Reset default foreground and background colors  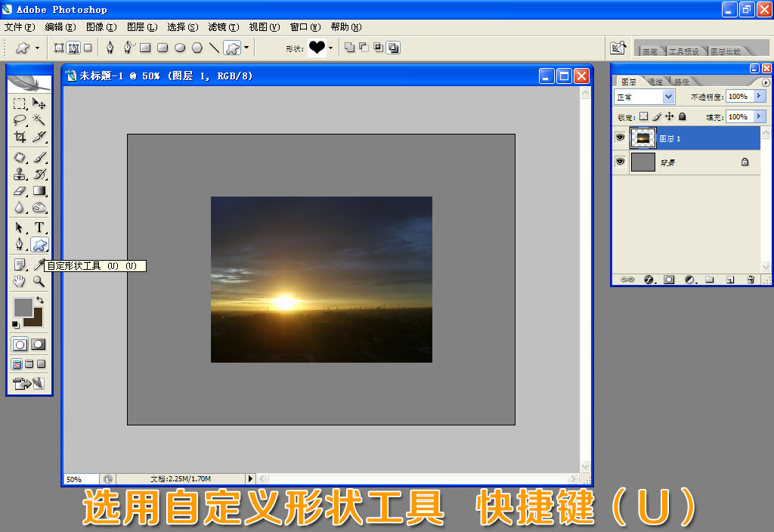point(16,324)
